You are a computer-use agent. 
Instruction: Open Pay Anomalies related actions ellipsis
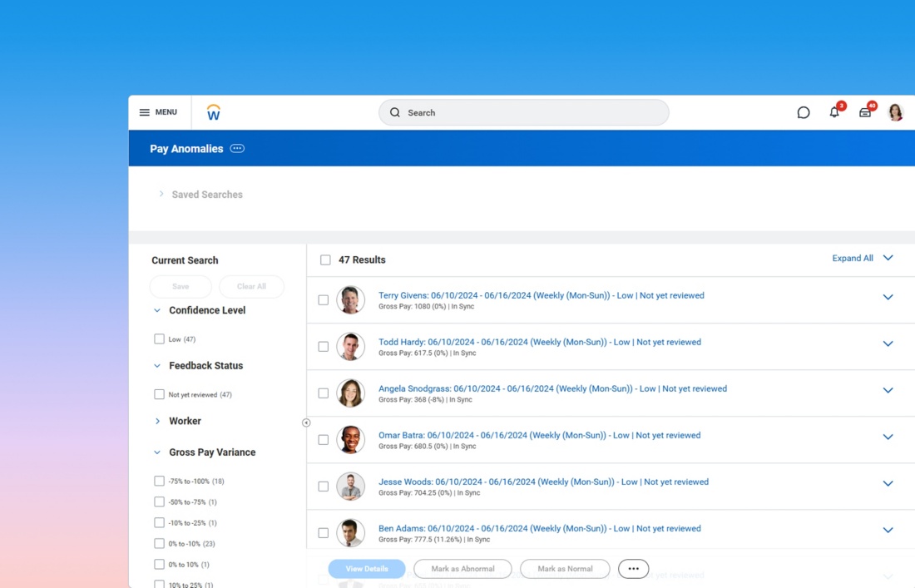click(237, 149)
